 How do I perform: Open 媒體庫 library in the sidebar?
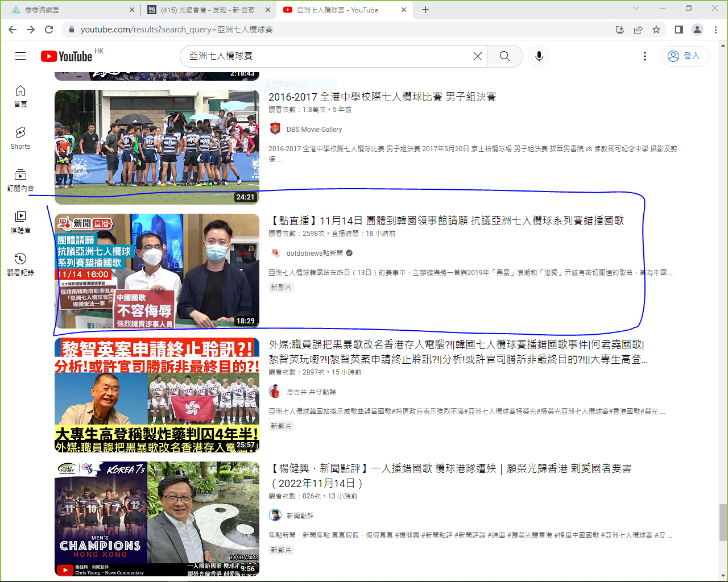[20, 223]
